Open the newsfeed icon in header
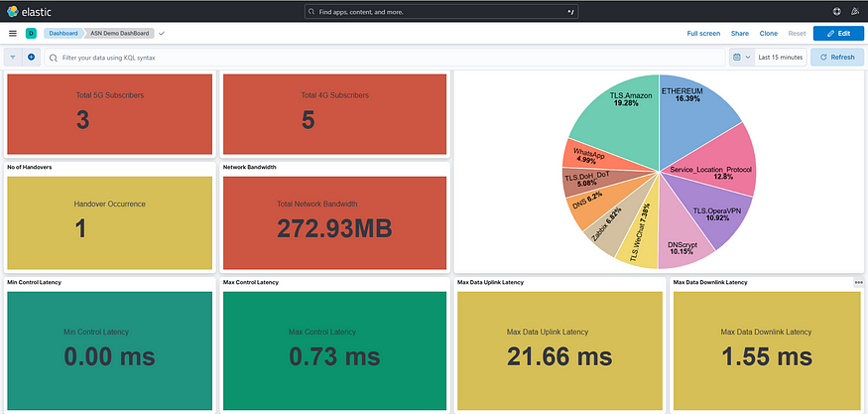 pos(854,11)
